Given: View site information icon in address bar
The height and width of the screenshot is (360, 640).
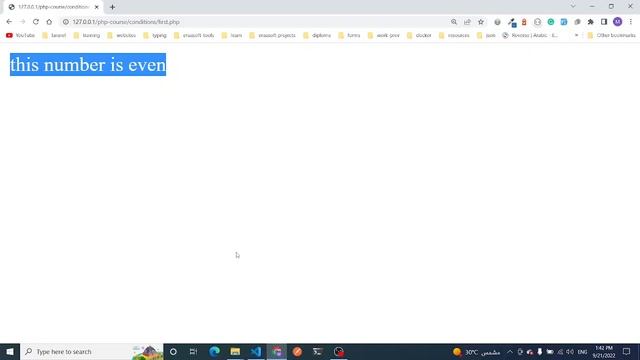Looking at the screenshot, I should coord(66,22).
